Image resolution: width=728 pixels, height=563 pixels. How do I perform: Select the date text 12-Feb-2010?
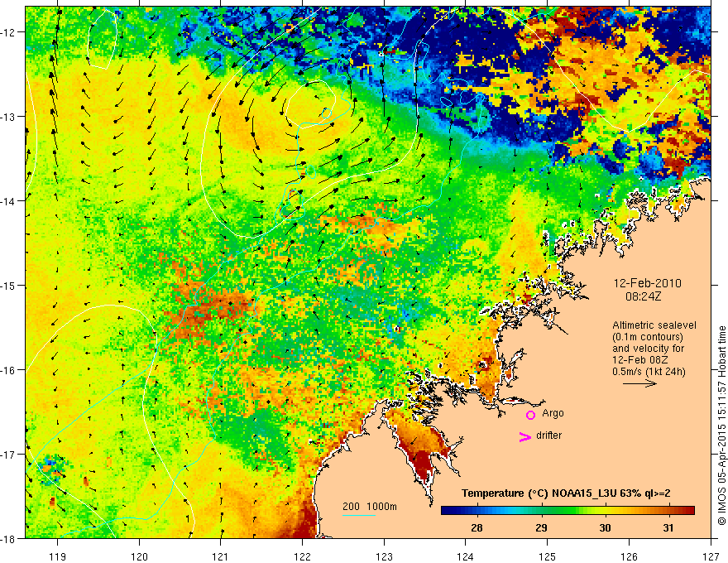(647, 283)
